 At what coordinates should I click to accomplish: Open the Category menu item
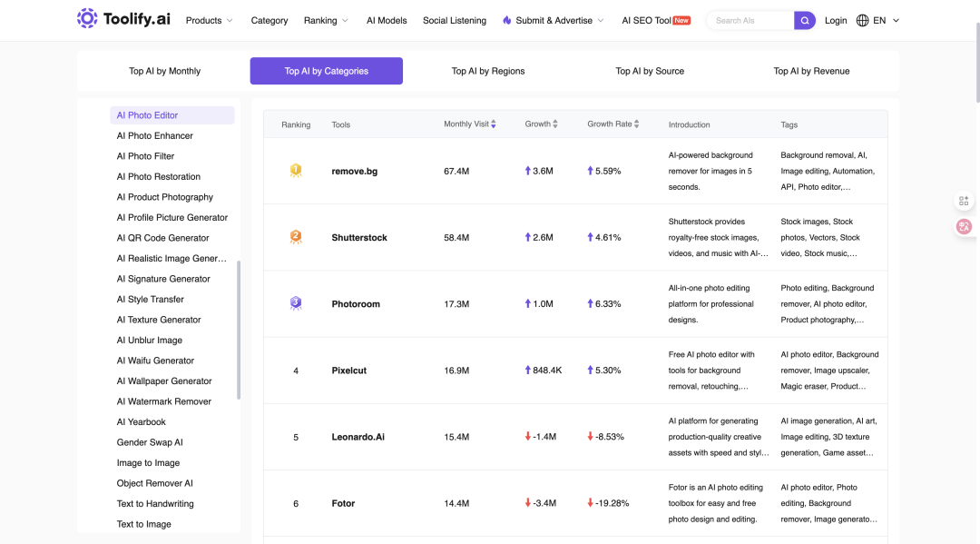tap(269, 21)
